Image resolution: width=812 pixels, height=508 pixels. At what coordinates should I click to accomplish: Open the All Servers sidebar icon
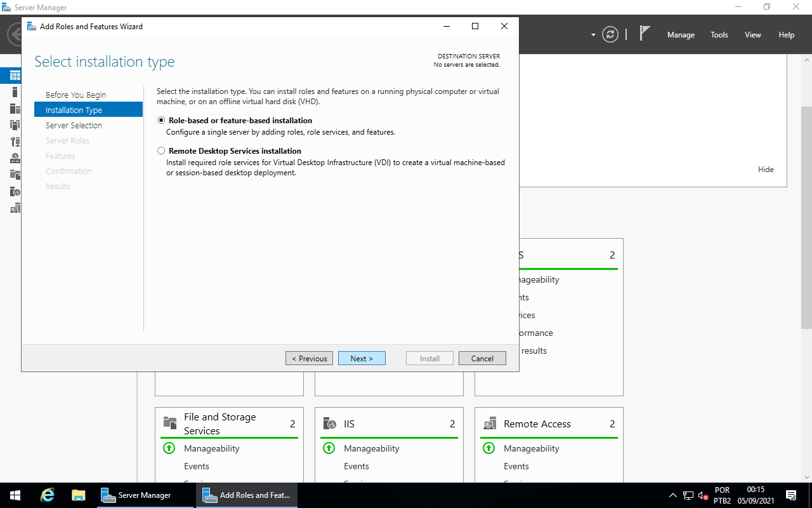[x=14, y=108]
